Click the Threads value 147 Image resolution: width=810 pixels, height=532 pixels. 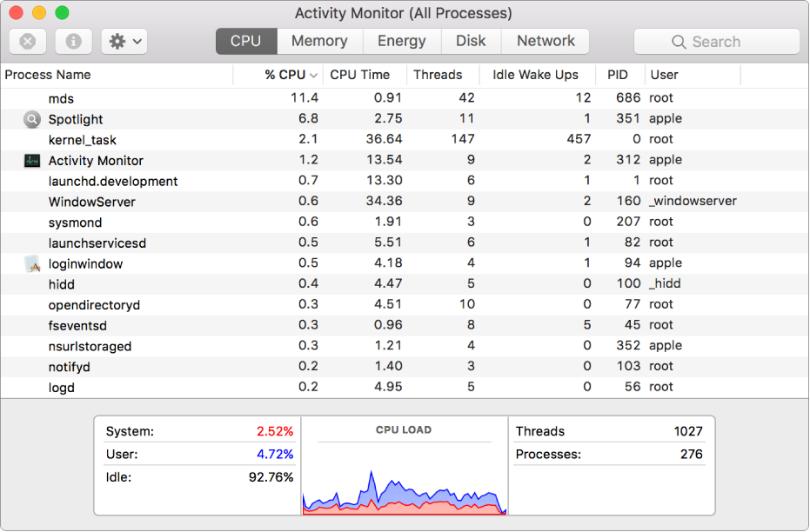click(x=462, y=139)
